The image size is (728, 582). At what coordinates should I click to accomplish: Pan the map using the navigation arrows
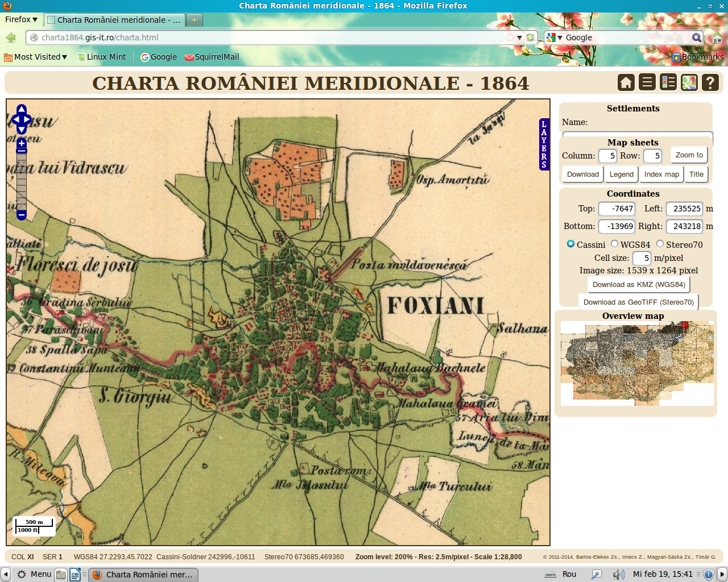pyautogui.click(x=22, y=119)
